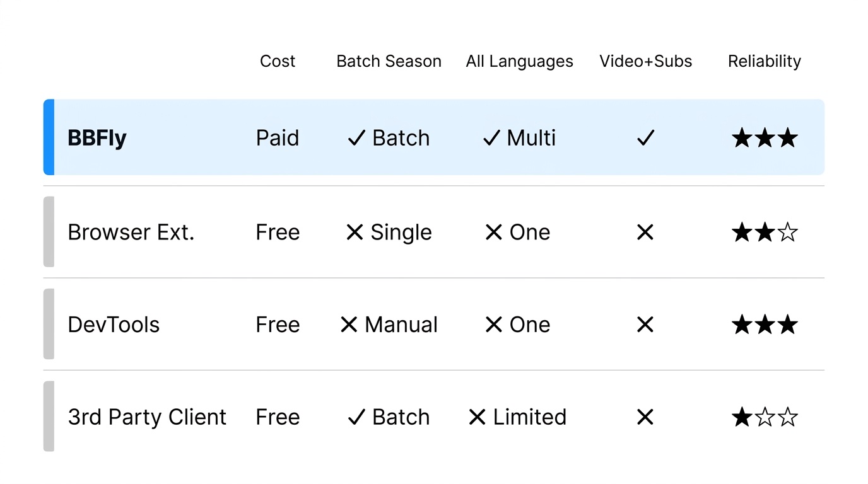This screenshot has height=484, width=868.
Task: Click the Free cost cell for Browser Ext.
Action: click(x=278, y=233)
